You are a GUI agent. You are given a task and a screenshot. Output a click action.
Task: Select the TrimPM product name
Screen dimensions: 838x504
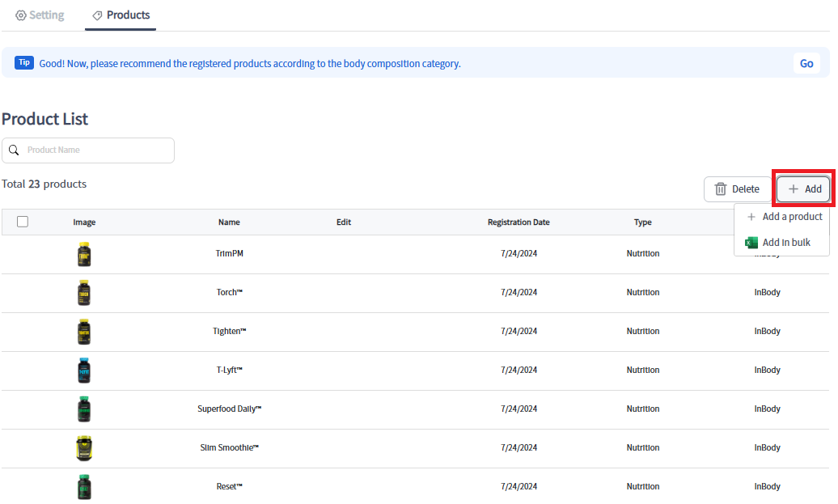pyautogui.click(x=229, y=253)
